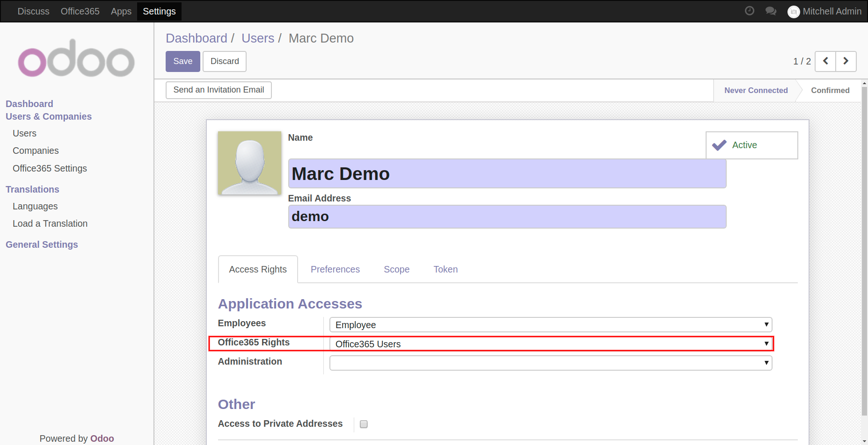Screen dimensions: 868x445
Task: Click the Mitchell Admin avatar icon
Action: pyautogui.click(x=794, y=12)
